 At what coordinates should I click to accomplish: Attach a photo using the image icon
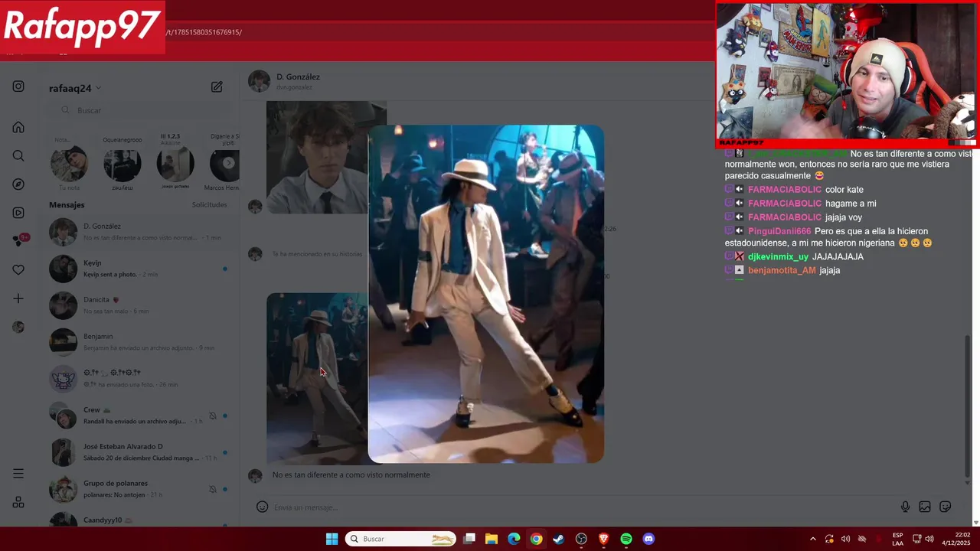coord(925,507)
